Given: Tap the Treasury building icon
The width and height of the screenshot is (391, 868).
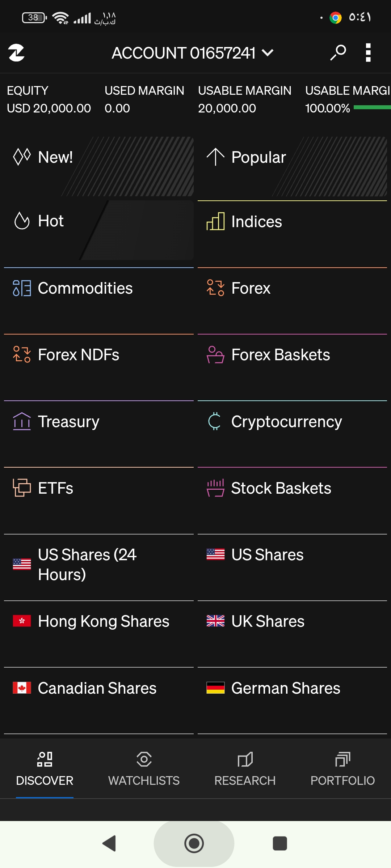Looking at the screenshot, I should [22, 421].
